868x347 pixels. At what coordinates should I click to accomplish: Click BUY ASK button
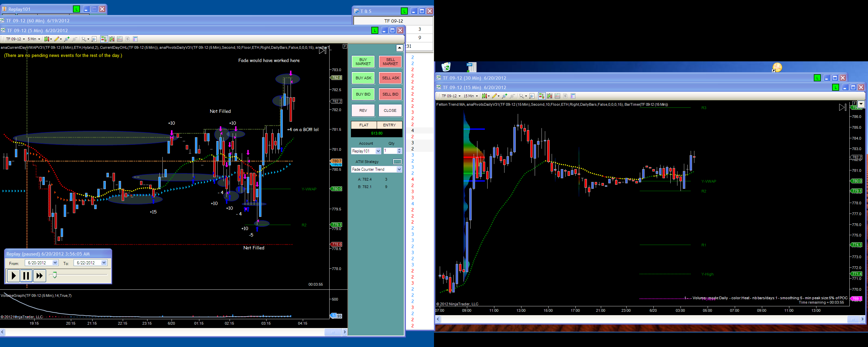tap(363, 78)
